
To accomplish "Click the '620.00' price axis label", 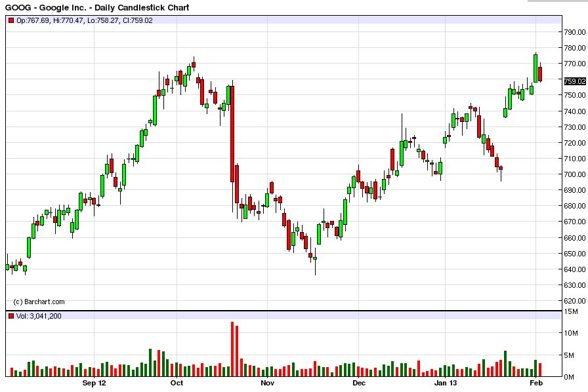I will pyautogui.click(x=574, y=301).
